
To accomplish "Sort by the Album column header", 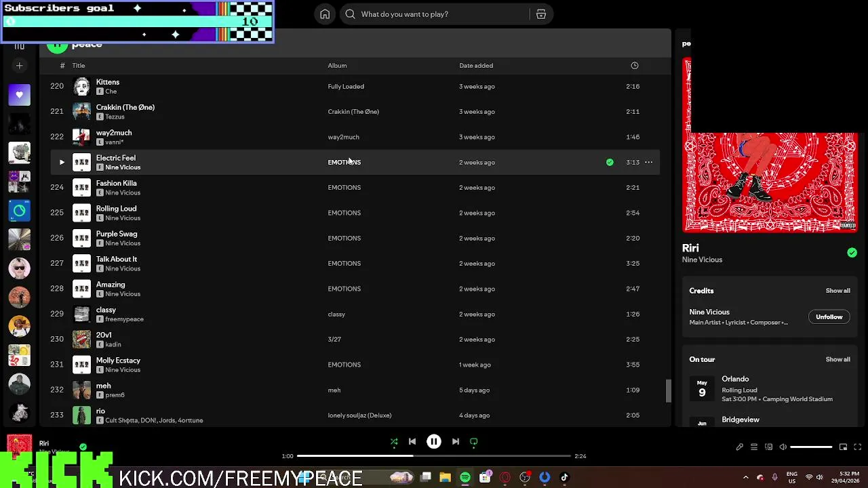I will pyautogui.click(x=337, y=66).
